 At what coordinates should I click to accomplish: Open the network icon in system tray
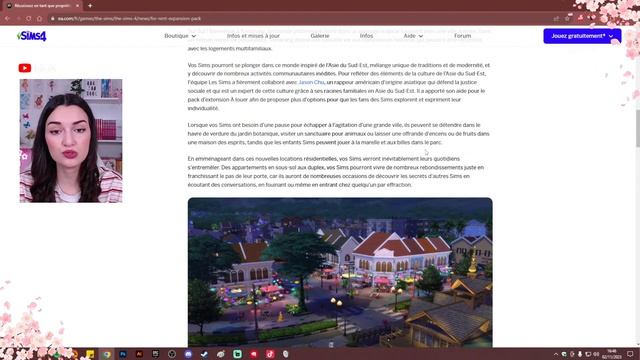pos(588,354)
